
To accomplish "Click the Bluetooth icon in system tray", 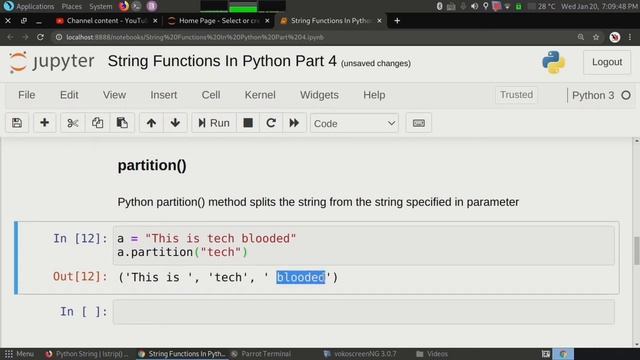I will 439,6.
